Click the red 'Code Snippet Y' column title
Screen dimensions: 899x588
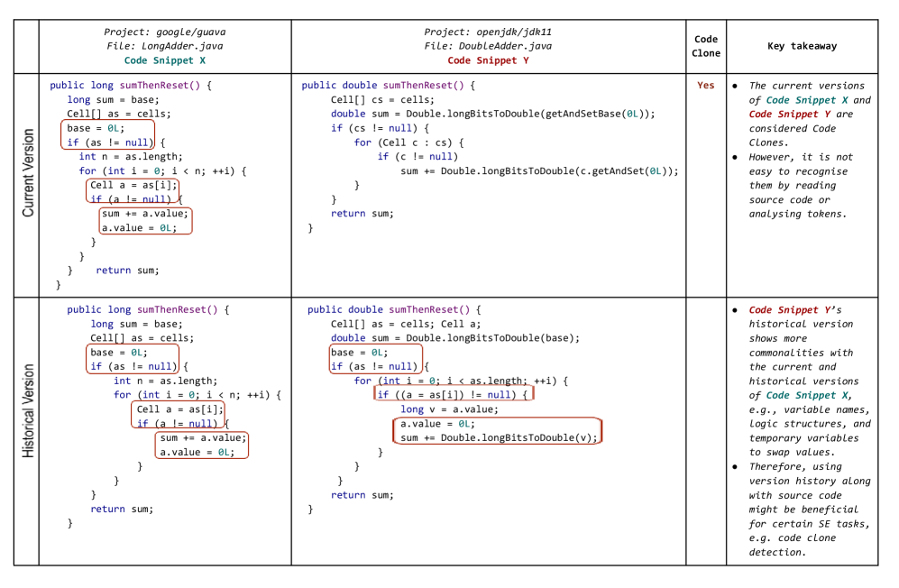coord(488,60)
